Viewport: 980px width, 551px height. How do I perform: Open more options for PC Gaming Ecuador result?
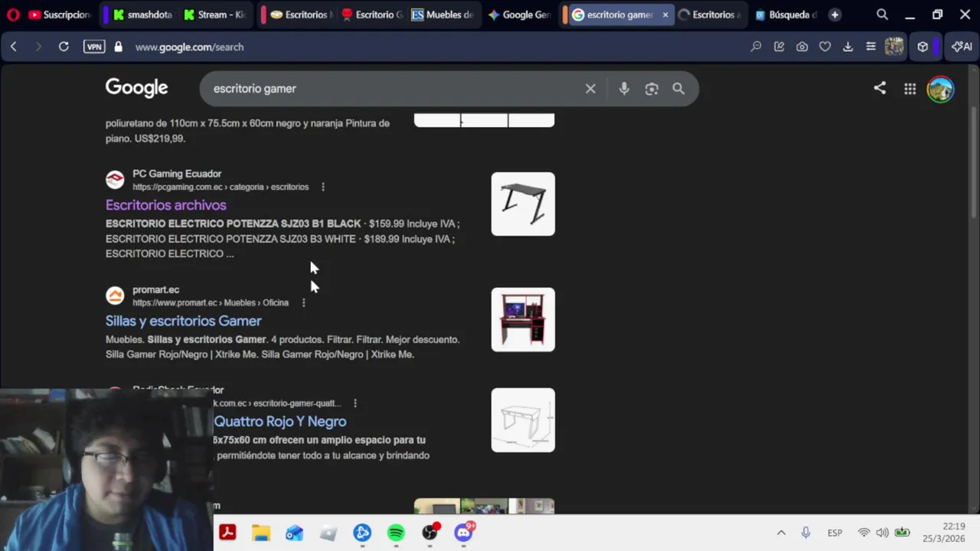pyautogui.click(x=323, y=187)
